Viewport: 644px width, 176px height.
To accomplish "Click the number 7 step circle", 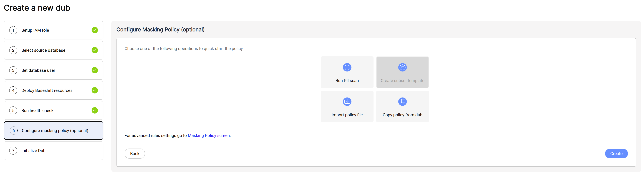I will [13, 150].
